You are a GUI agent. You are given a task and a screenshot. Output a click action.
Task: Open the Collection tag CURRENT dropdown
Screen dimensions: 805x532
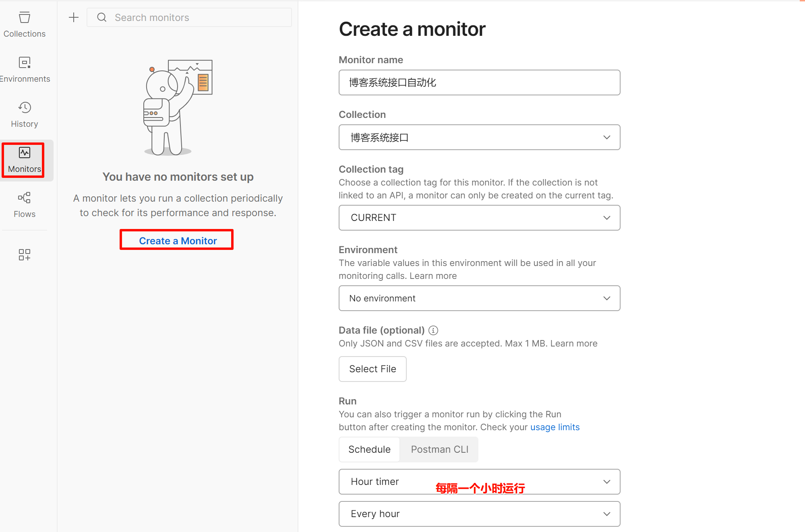pyautogui.click(x=479, y=218)
